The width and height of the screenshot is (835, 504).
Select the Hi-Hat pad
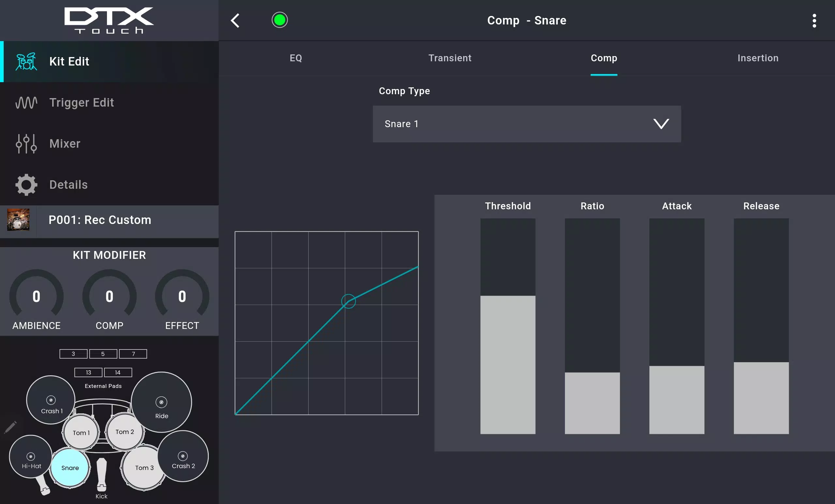click(x=31, y=457)
